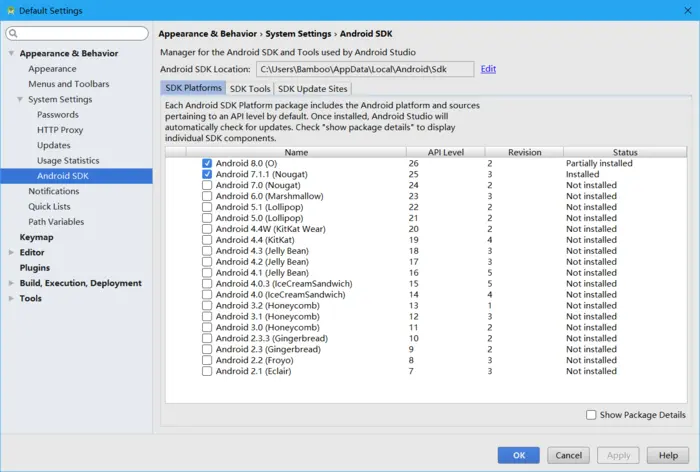
Task: Click the Apply button
Action: 618,455
